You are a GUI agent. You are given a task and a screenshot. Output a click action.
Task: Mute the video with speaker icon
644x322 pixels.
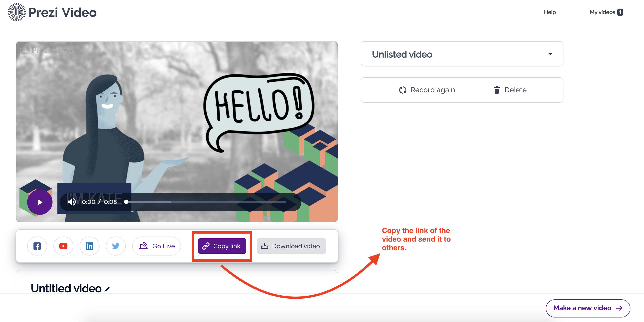tap(72, 202)
